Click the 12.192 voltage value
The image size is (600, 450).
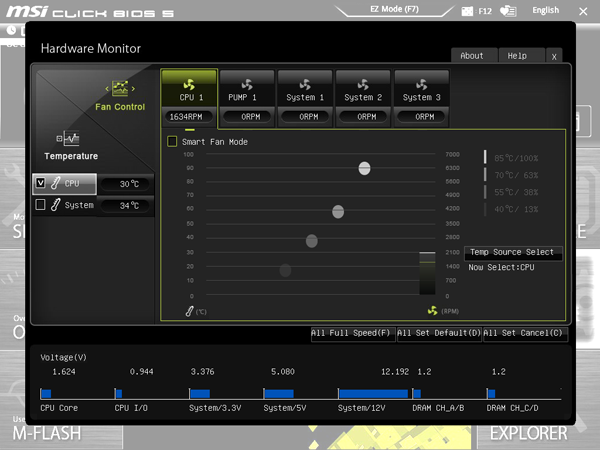(x=395, y=372)
